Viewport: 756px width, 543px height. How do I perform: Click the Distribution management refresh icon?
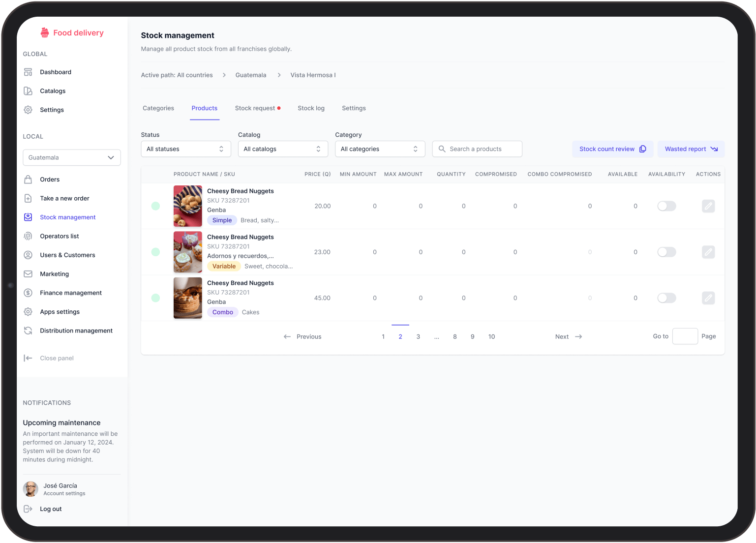point(28,331)
